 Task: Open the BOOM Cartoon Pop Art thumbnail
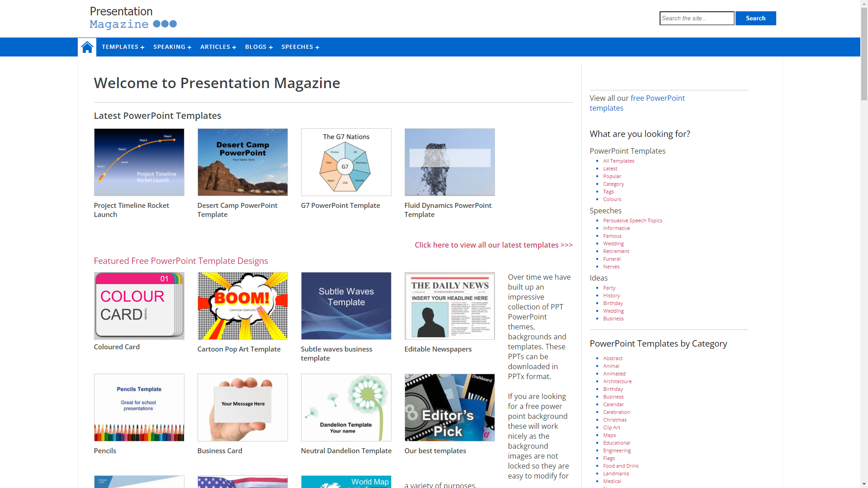click(242, 306)
